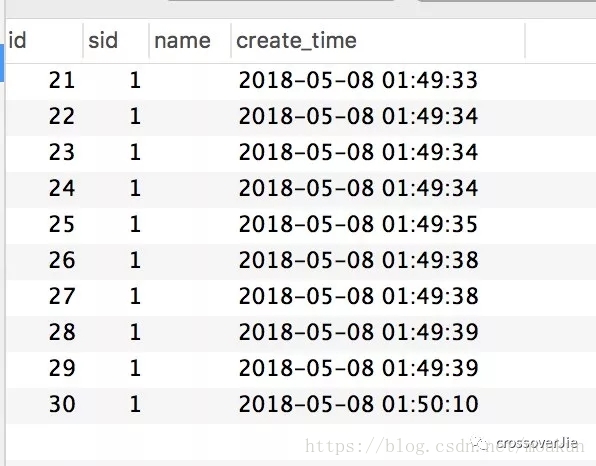Click the create_time column header
596x466 pixels.
pyautogui.click(x=378, y=41)
